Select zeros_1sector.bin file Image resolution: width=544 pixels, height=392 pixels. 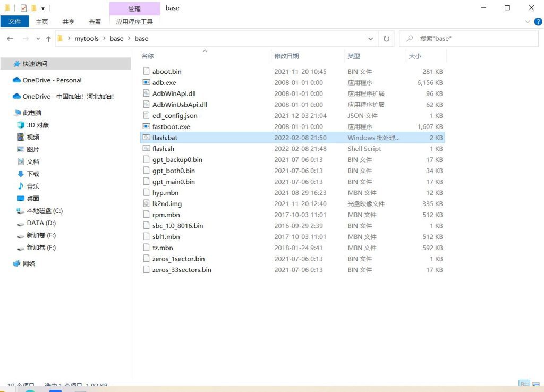[x=178, y=259]
